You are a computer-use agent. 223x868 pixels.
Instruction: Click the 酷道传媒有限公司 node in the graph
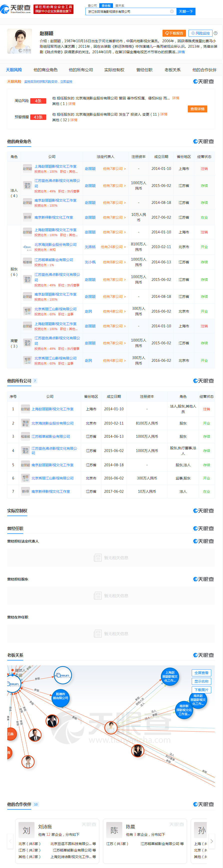[x=60, y=696]
